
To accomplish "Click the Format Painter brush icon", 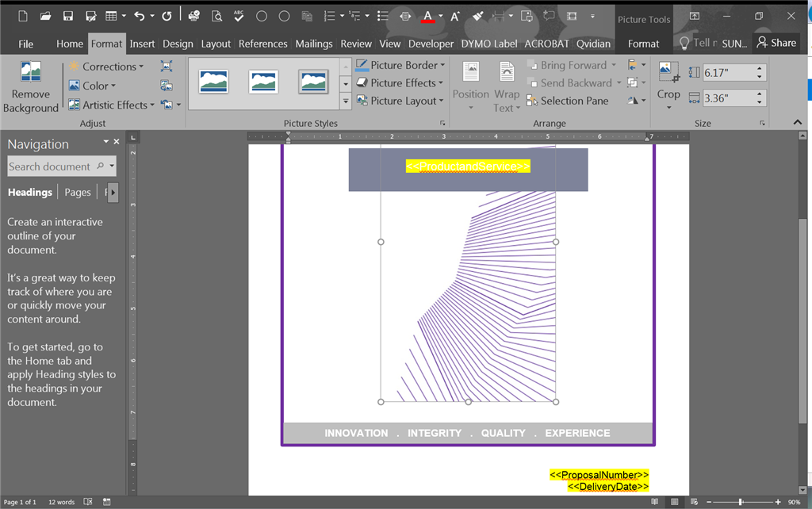I will click(477, 17).
